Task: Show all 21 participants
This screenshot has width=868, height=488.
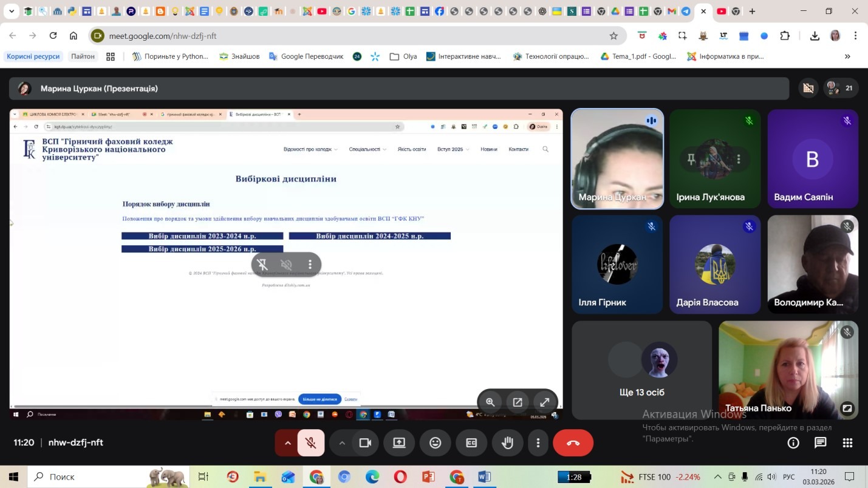Action: (x=840, y=88)
